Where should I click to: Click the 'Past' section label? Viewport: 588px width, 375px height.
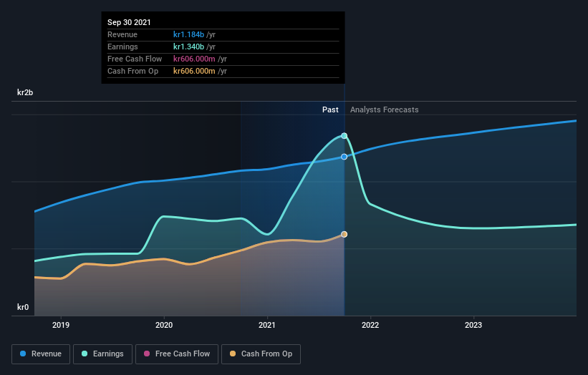click(330, 109)
